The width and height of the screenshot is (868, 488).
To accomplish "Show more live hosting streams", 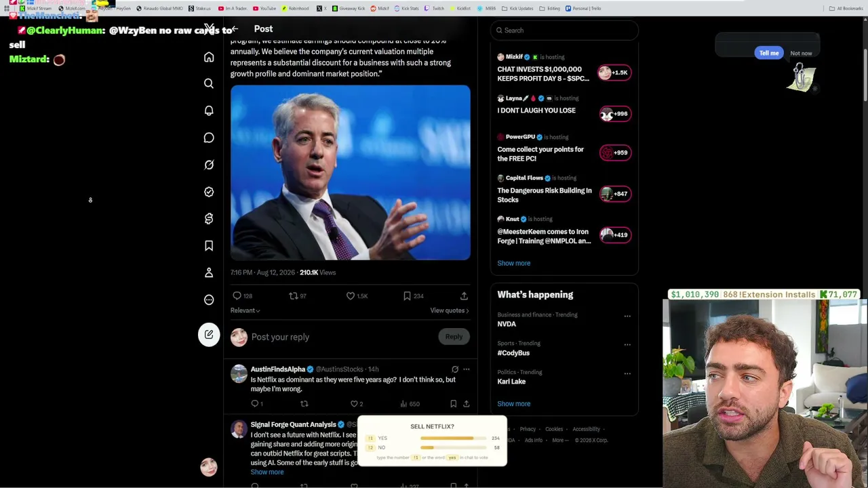I will 514,263.
